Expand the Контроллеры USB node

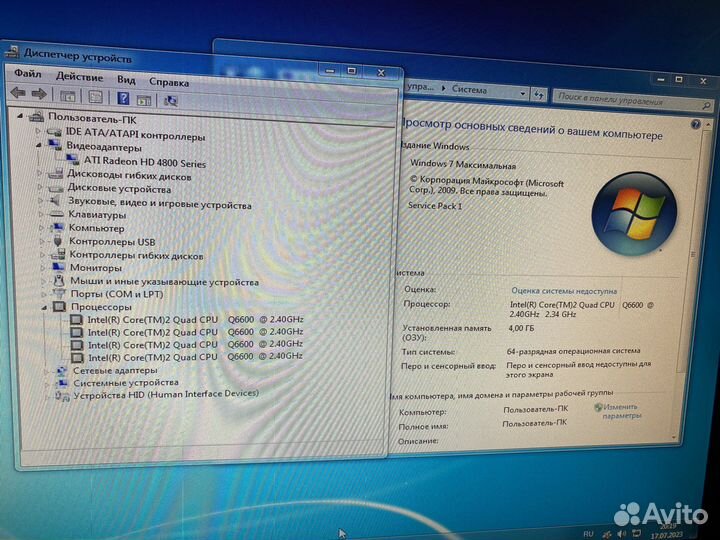click(42, 241)
